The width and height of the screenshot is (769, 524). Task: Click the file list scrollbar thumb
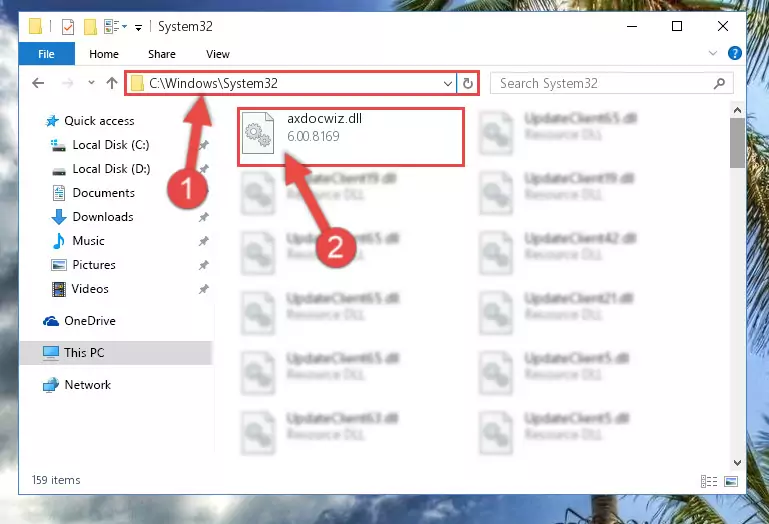737,143
